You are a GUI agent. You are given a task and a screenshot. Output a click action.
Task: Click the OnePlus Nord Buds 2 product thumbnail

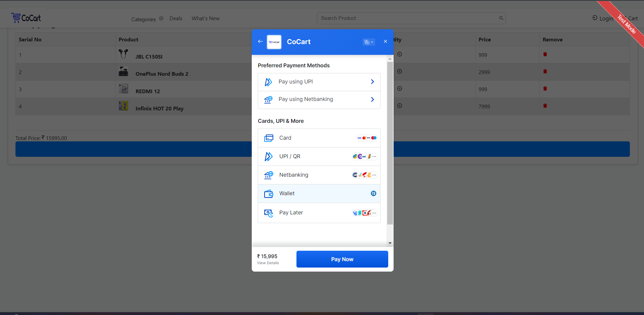point(123,71)
